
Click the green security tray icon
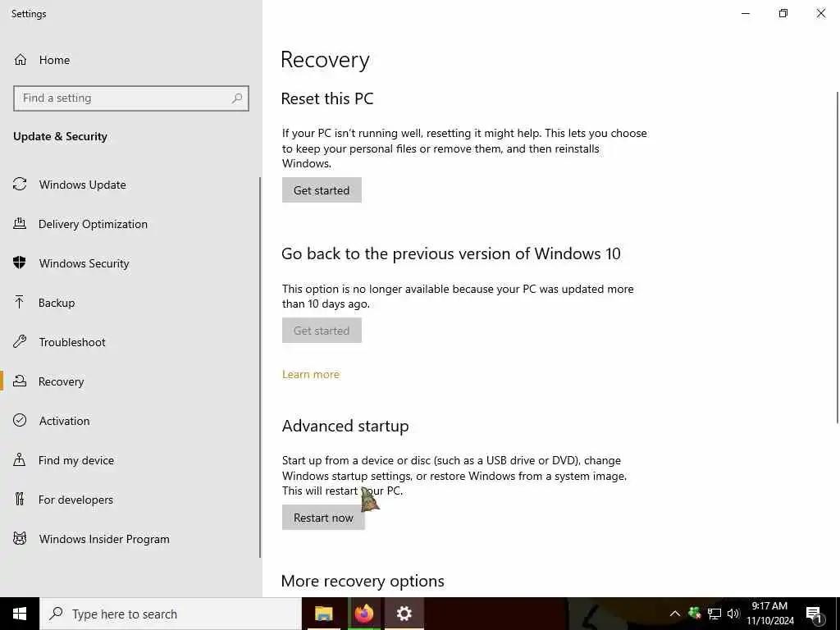(695, 613)
